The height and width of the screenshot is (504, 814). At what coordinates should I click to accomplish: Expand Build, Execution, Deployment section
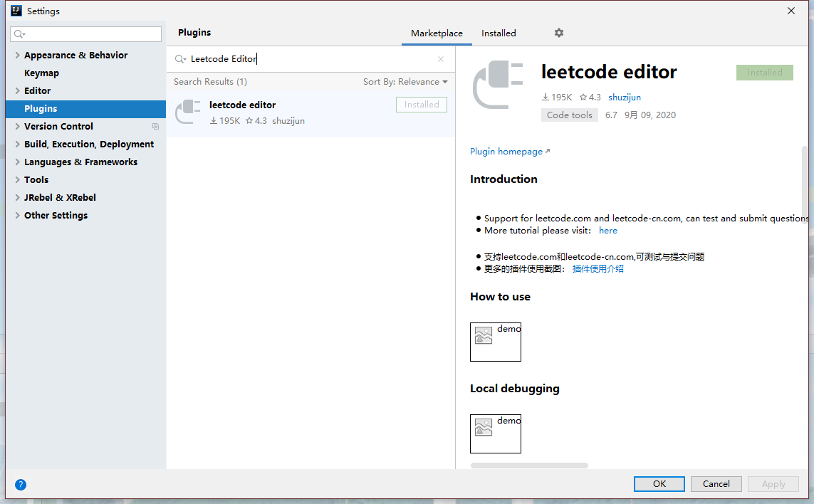(x=18, y=145)
